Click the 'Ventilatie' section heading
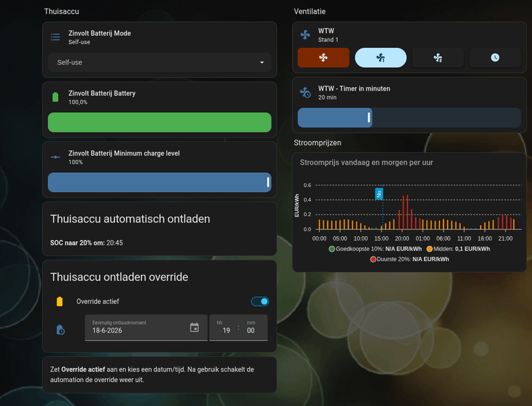 (x=309, y=11)
